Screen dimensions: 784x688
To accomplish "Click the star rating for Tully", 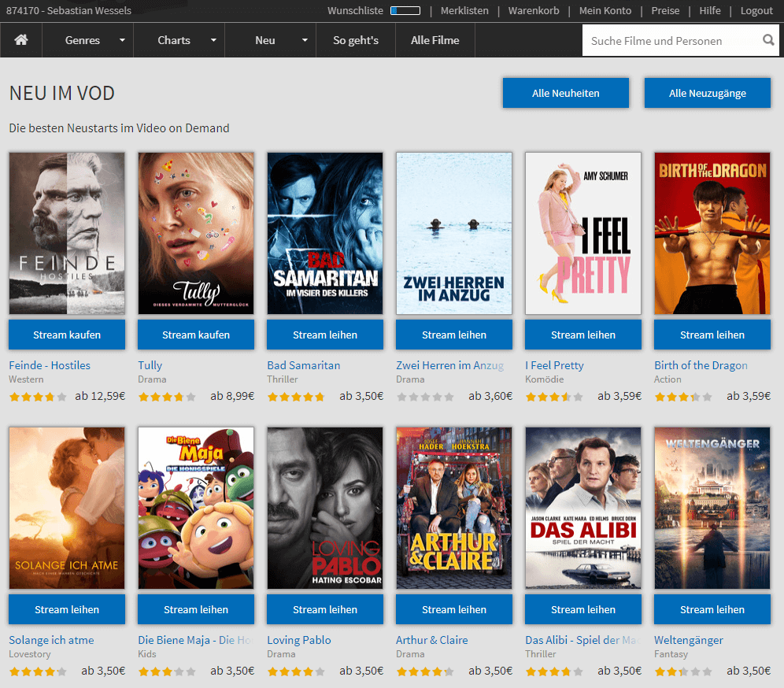I will [x=167, y=397].
